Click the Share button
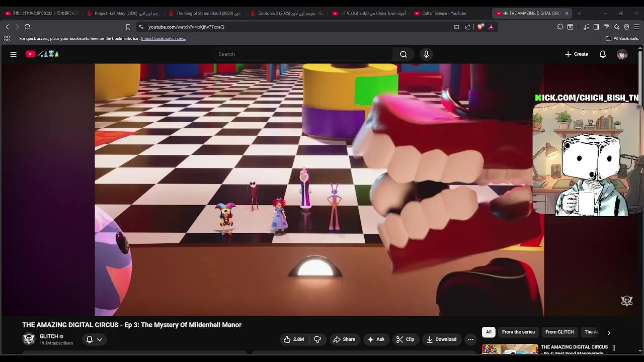This screenshot has width=644, height=362. point(344,339)
